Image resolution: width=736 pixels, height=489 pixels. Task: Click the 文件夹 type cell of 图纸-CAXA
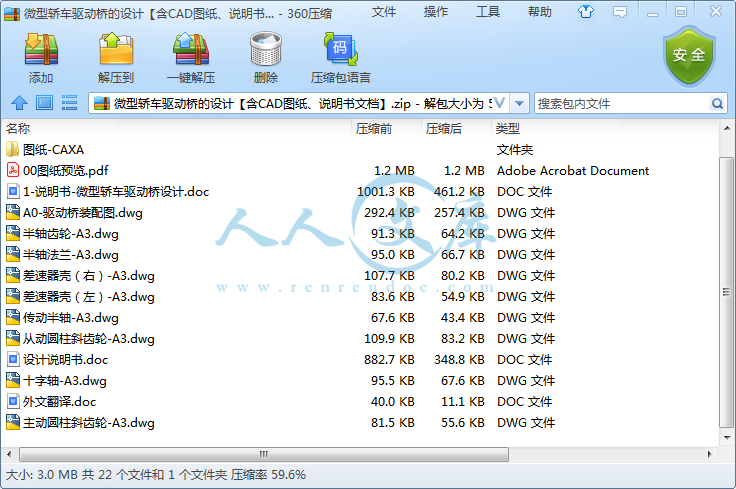tap(515, 150)
